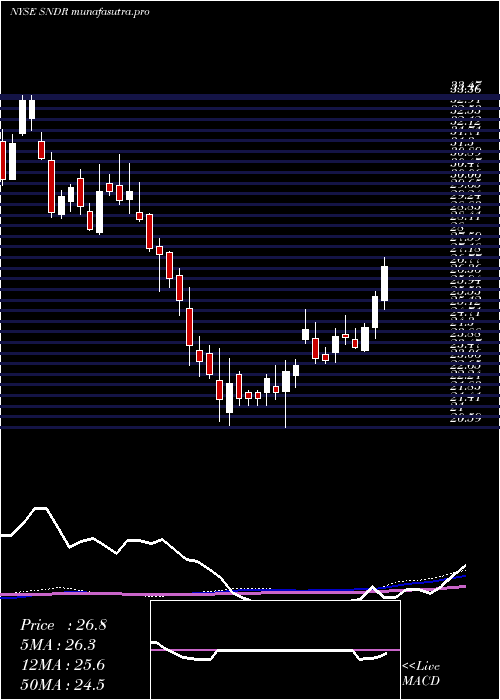Select the 12MA : 25.6 value
This screenshot has height=700, width=500.
pyautogui.click(x=62, y=665)
